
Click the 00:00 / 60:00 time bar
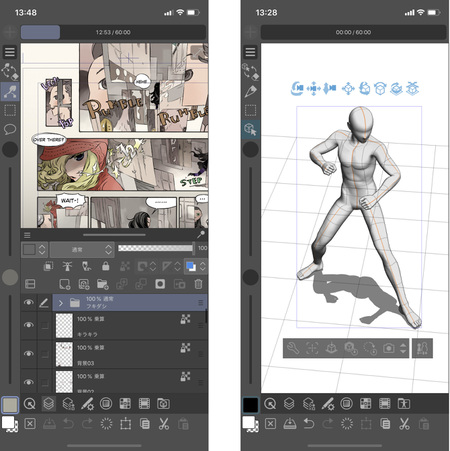353,32
